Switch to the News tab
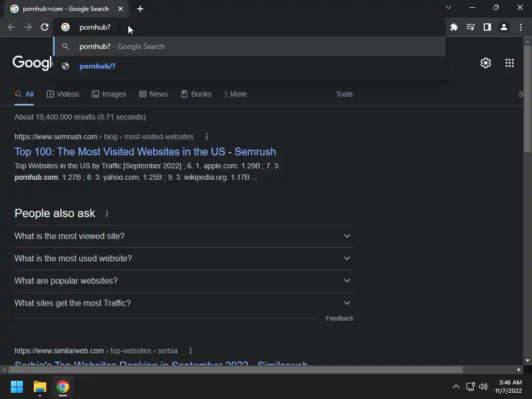This screenshot has height=399, width=532. click(x=153, y=95)
